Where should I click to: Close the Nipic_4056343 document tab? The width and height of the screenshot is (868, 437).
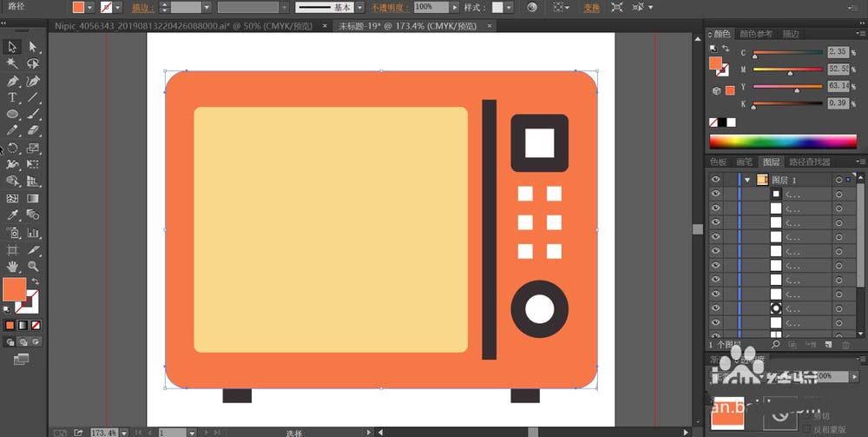(325, 25)
